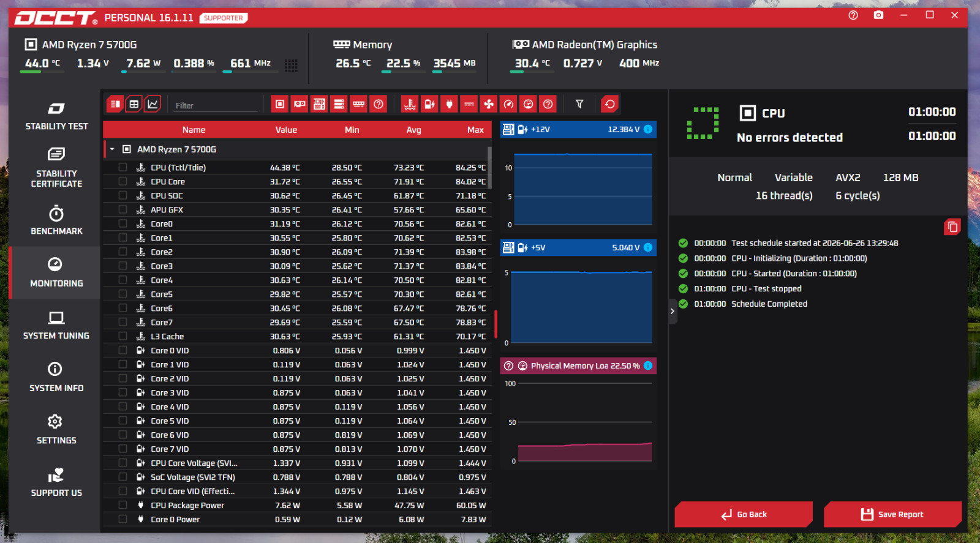Sort the table by the Avg column

pyautogui.click(x=414, y=130)
